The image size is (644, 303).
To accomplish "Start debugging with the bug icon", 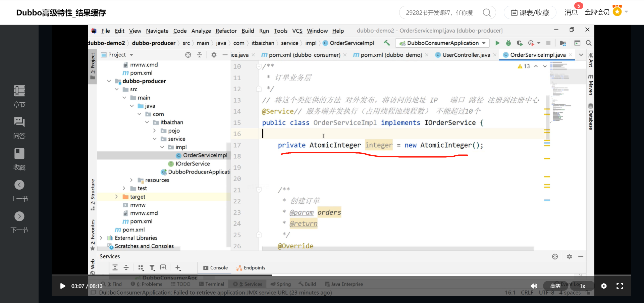I will (508, 43).
